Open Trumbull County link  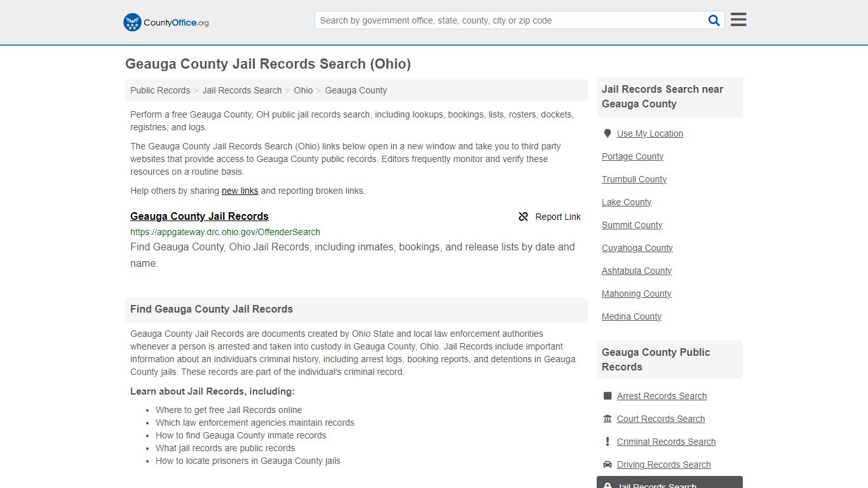tap(634, 179)
